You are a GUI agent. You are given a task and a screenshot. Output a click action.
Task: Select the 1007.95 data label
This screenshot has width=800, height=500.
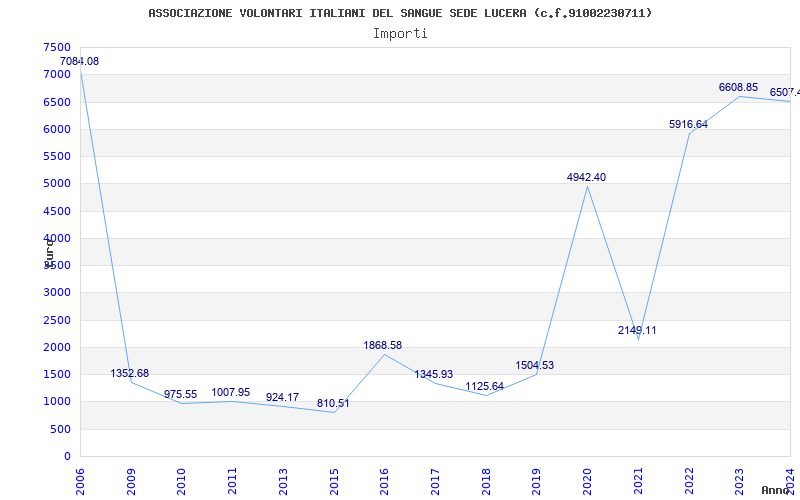click(231, 393)
